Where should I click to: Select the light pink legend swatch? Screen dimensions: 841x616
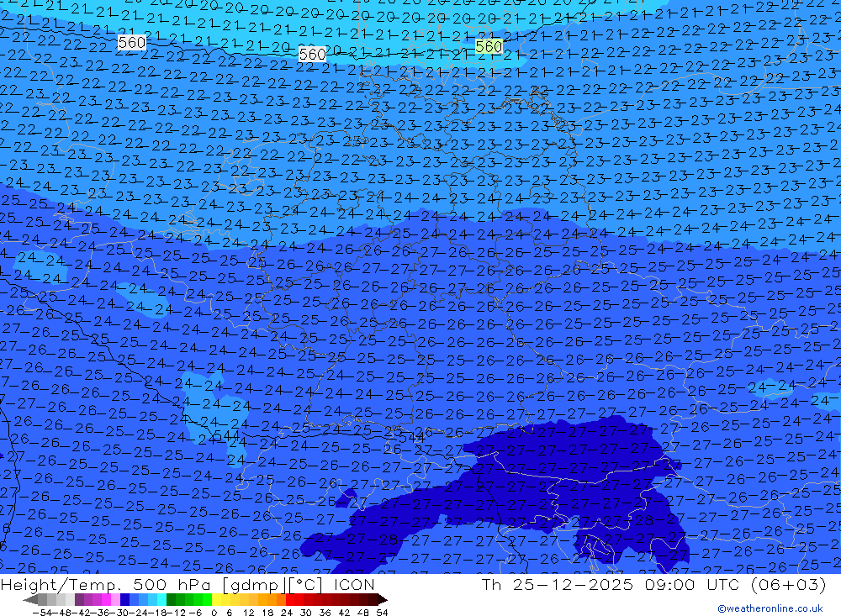point(115,599)
